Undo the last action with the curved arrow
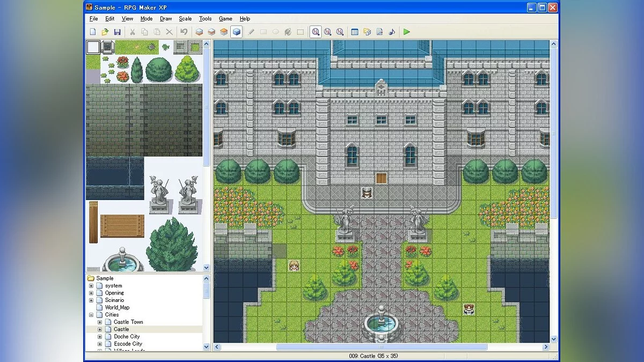Screen dimensions: 644x362 [184, 32]
